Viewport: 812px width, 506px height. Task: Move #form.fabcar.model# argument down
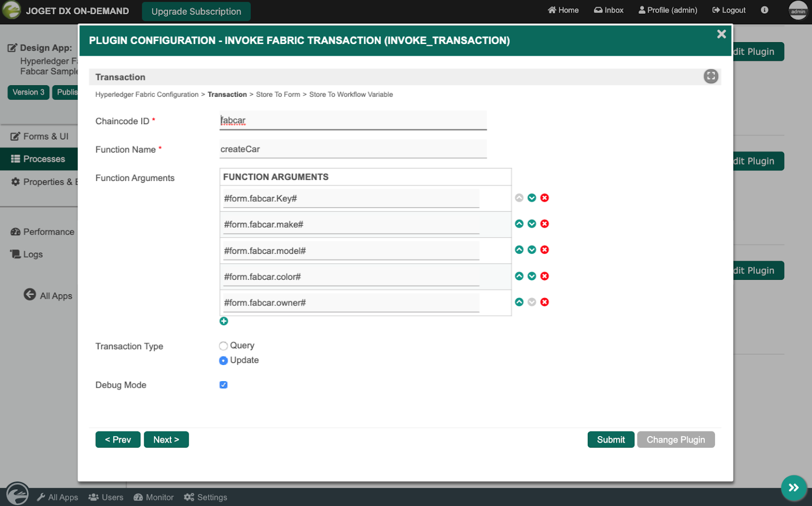[532, 249]
